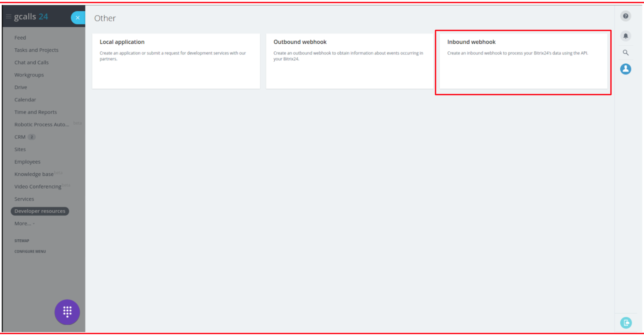644x336 pixels.
Task: Navigate to Knowledge base item
Action: tap(34, 174)
